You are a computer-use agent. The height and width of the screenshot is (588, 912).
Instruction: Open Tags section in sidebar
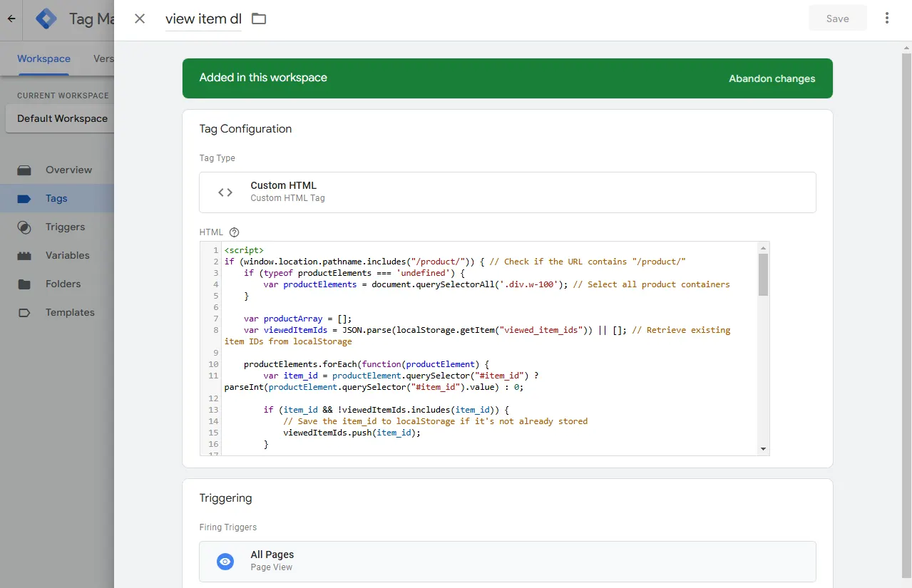(x=56, y=198)
